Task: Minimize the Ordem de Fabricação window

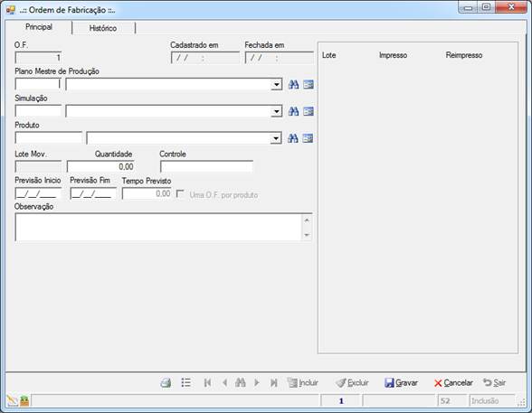Action: 469,7
